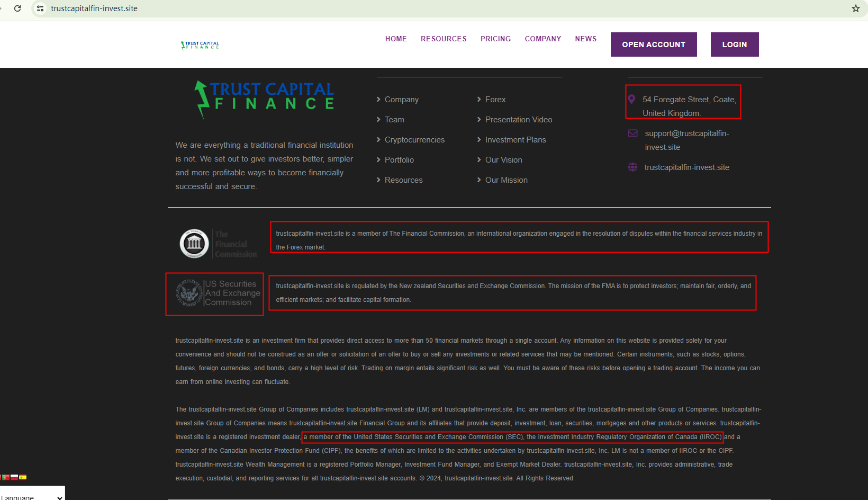This screenshot has width=868, height=500.
Task: Visit the Investment Plans footer link
Action: click(x=516, y=140)
